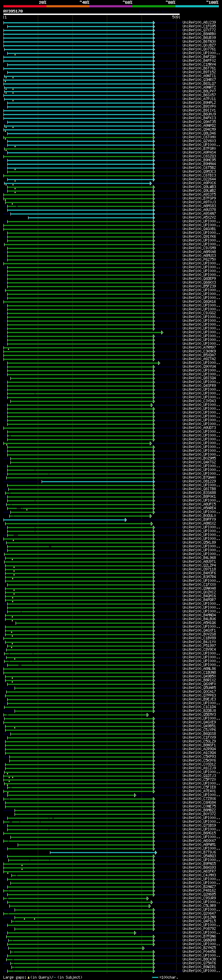222x980 pixels.
Task: Click the UniRef100_Q4KTG2 entry
Action: coord(199,462)
